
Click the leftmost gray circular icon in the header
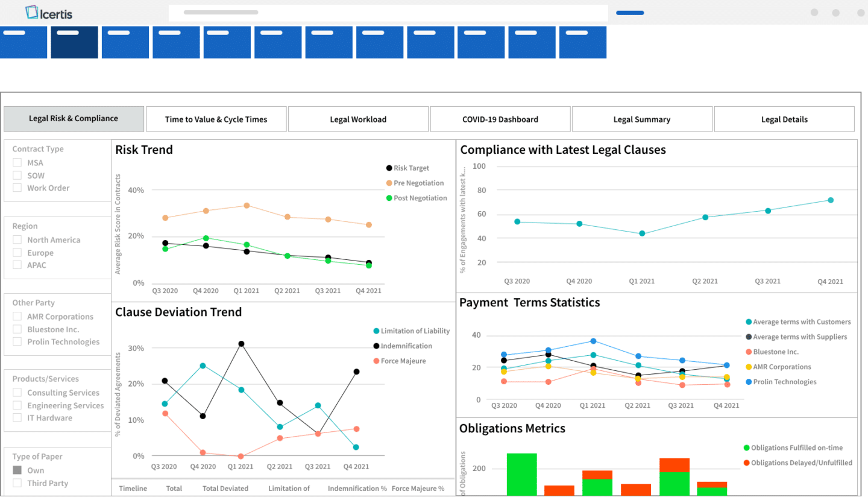coord(814,12)
